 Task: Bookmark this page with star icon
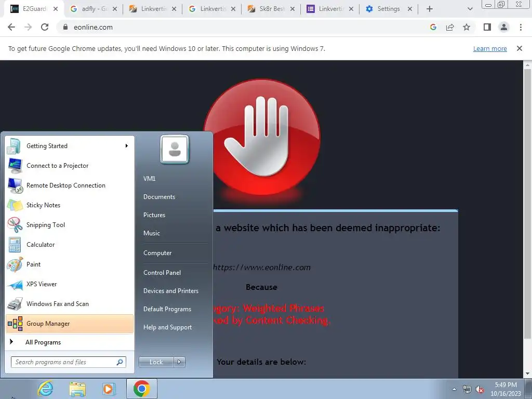(x=467, y=27)
